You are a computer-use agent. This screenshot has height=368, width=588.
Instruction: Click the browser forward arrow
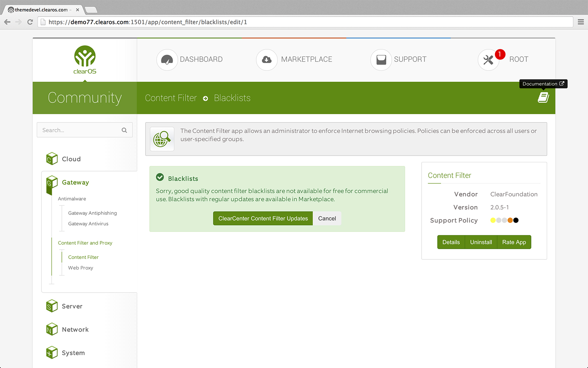pyautogui.click(x=19, y=22)
